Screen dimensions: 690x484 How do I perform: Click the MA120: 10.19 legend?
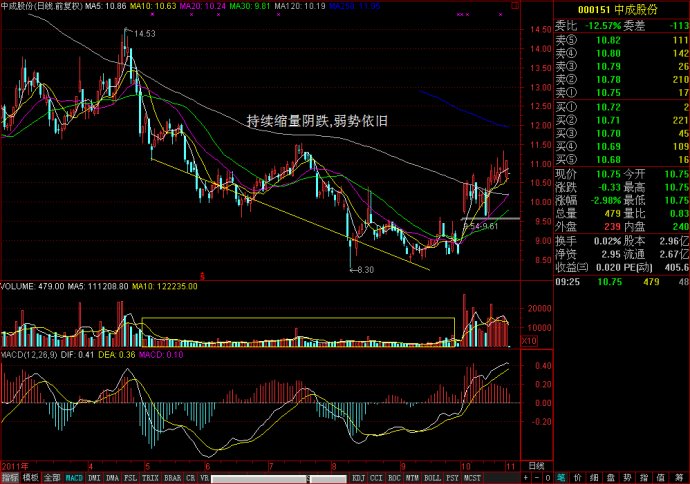[x=300, y=6]
